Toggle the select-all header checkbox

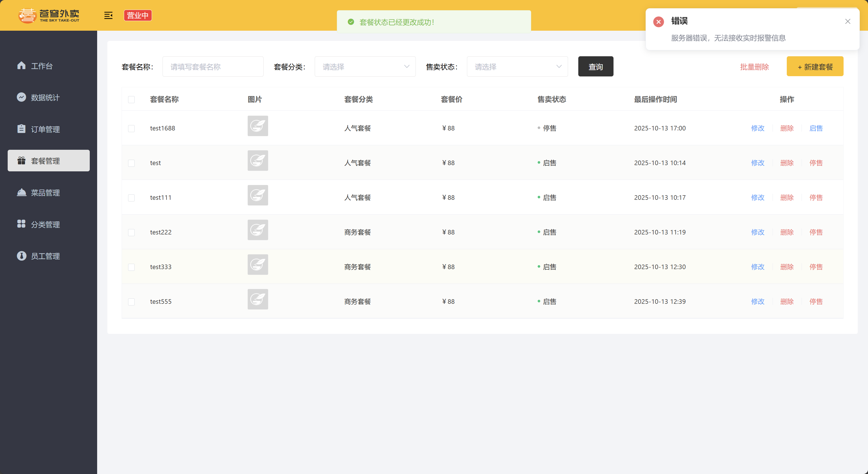click(132, 99)
